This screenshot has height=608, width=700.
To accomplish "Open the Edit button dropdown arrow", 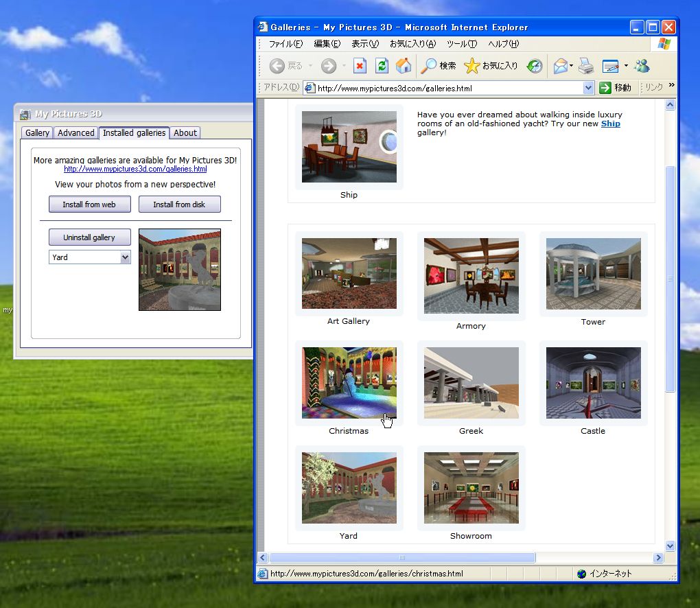I will coord(626,66).
